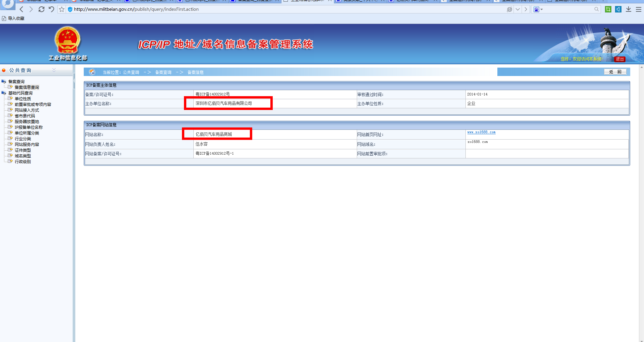Go back using the browser back arrow
This screenshot has height=342, width=644.
pyautogui.click(x=22, y=9)
